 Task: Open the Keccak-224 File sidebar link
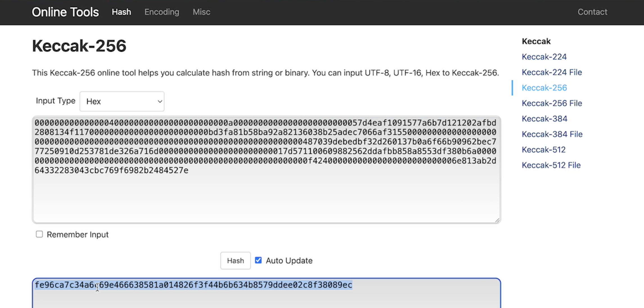pyautogui.click(x=551, y=72)
